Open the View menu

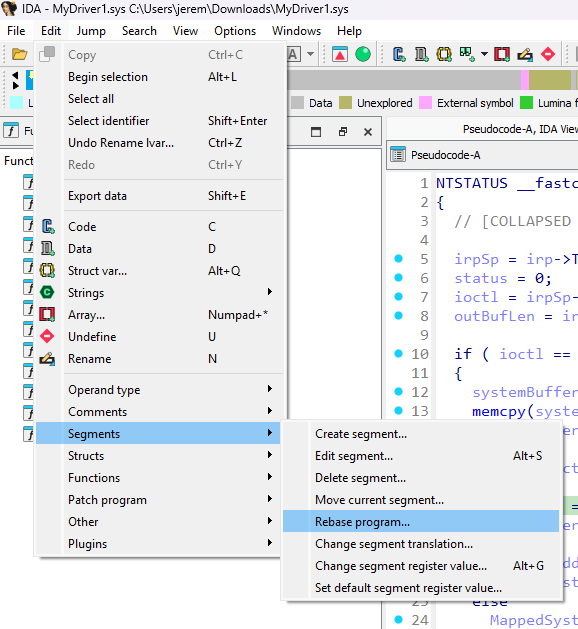pos(185,31)
